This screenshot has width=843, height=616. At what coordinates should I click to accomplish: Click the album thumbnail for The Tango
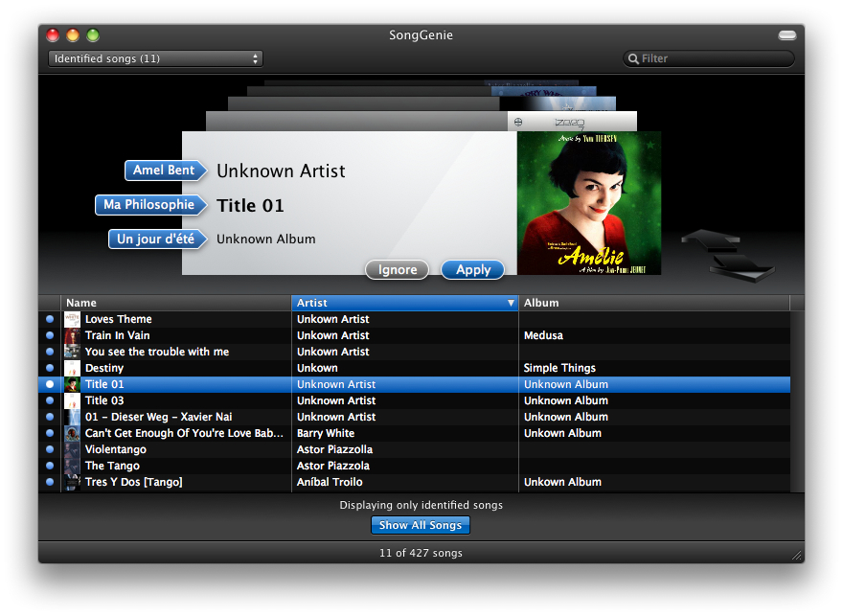tap(72, 466)
